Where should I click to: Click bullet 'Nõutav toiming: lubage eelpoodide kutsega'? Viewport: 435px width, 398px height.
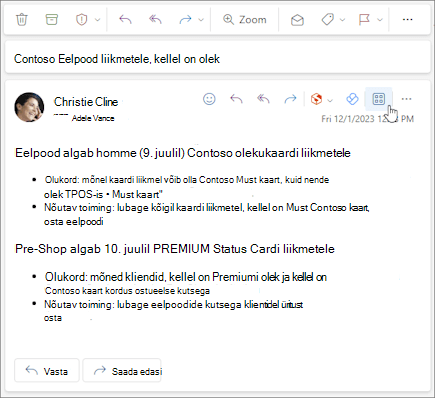pos(173,311)
